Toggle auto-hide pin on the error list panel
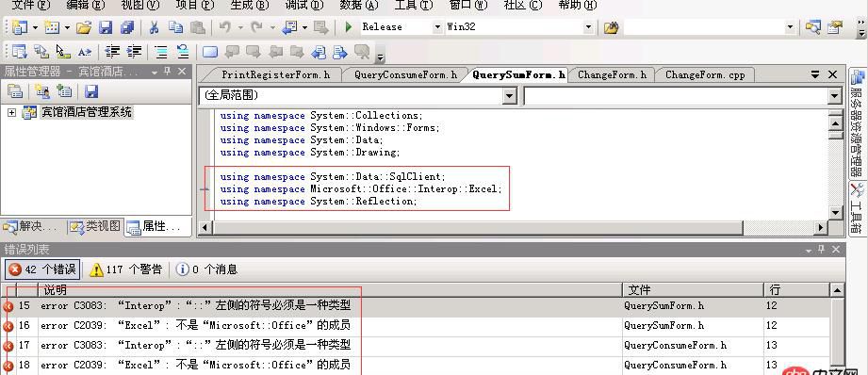868x375 pixels. [x=822, y=250]
